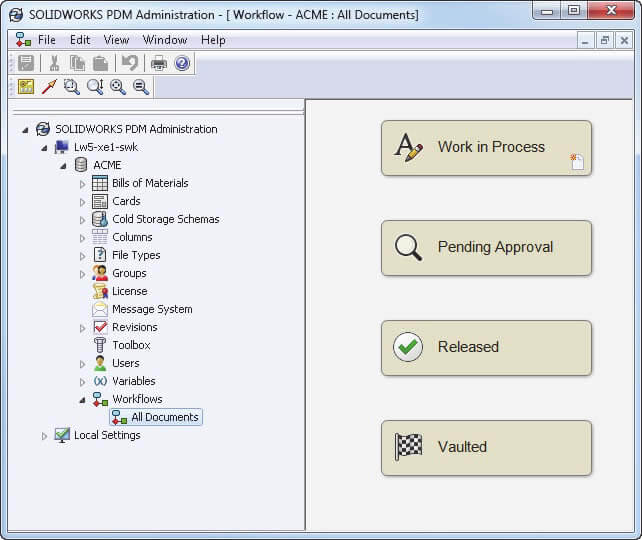Open the File menu
This screenshot has height=540, width=642.
point(47,40)
